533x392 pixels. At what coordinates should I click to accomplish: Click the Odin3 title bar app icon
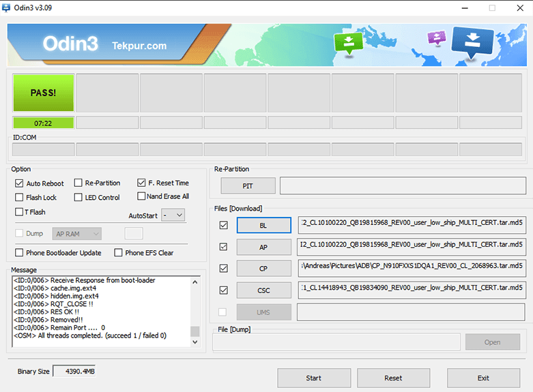coord(5,7)
